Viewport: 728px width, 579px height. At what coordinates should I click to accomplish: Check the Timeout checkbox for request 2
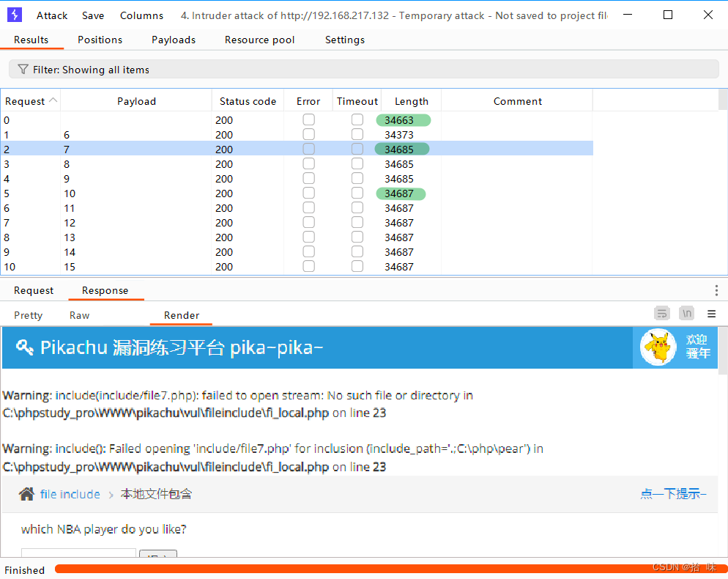click(357, 148)
